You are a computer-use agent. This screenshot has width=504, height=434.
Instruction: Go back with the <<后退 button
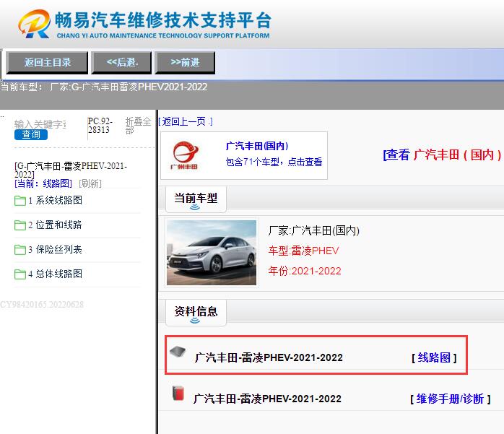click(122, 62)
